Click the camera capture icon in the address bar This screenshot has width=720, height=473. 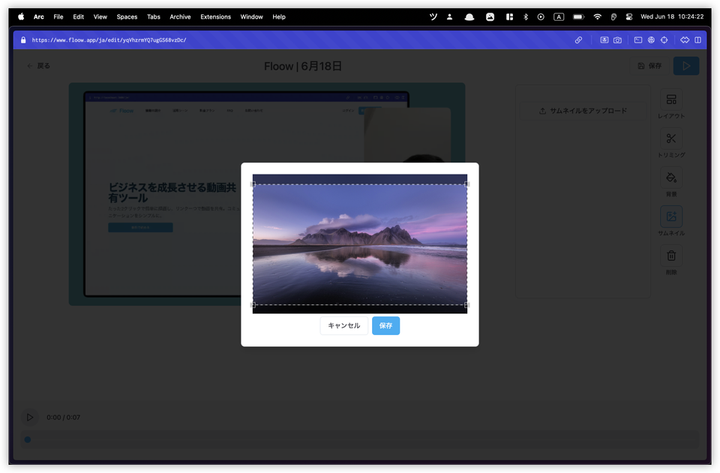coord(617,40)
